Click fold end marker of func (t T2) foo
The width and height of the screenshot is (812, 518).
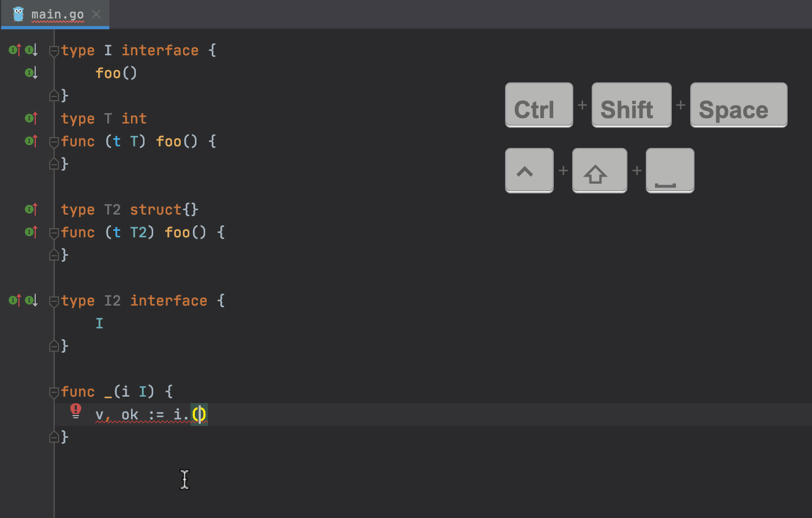point(54,255)
